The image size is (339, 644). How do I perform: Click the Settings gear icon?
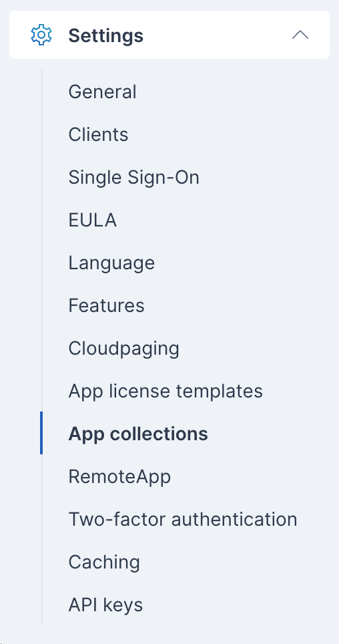pyautogui.click(x=41, y=35)
